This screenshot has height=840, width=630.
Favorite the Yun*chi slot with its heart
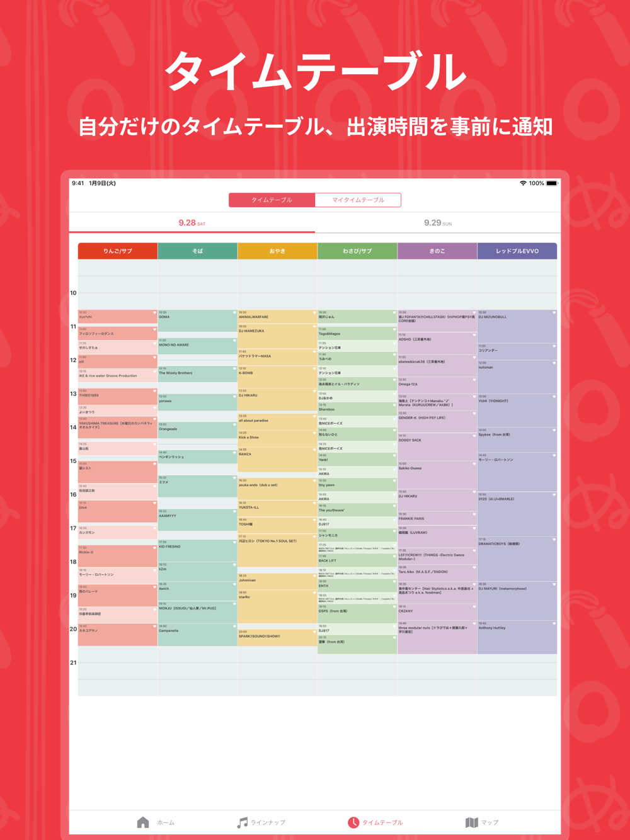(x=154, y=313)
